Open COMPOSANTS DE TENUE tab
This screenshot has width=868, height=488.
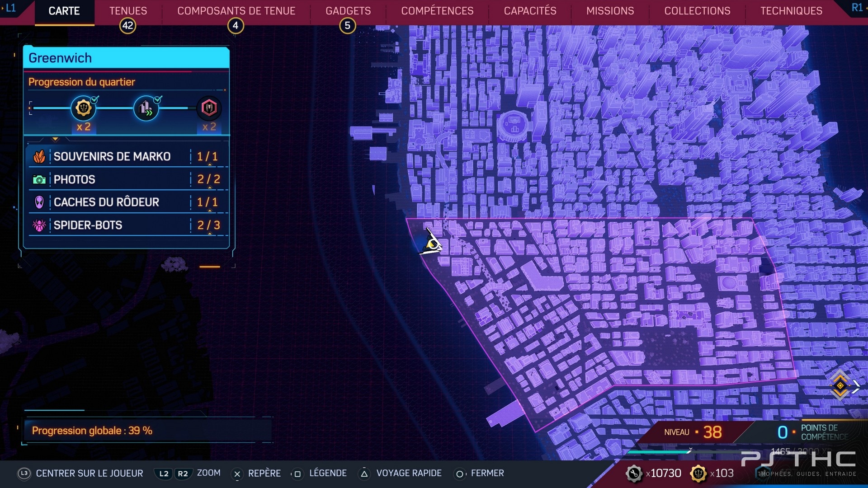tap(236, 11)
